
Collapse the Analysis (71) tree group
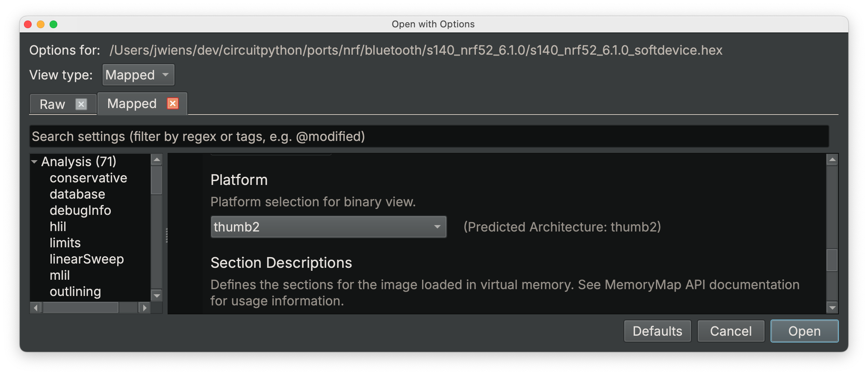pyautogui.click(x=34, y=162)
